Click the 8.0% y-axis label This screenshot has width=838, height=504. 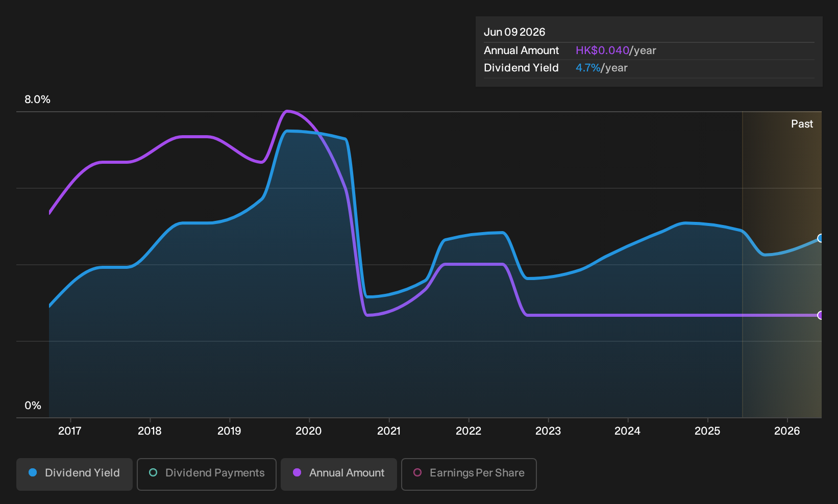tap(38, 99)
